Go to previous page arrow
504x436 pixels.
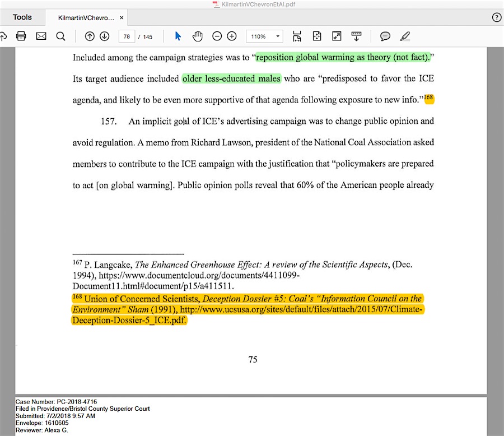pyautogui.click(x=90, y=36)
